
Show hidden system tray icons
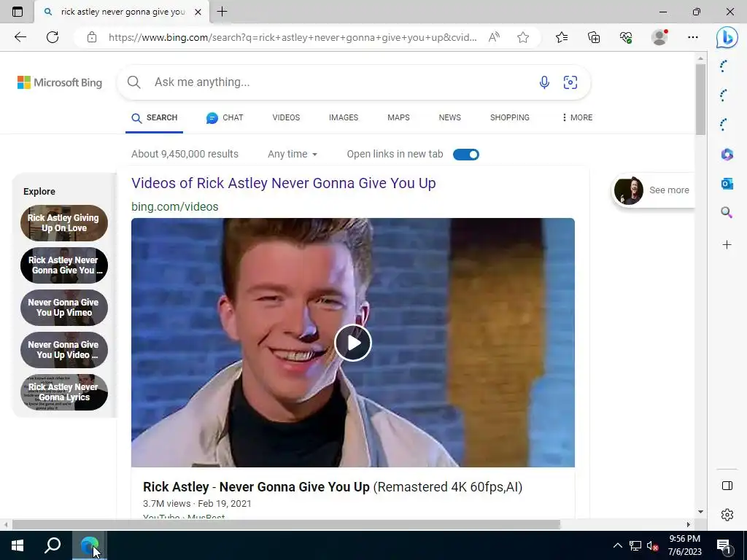[x=617, y=545]
